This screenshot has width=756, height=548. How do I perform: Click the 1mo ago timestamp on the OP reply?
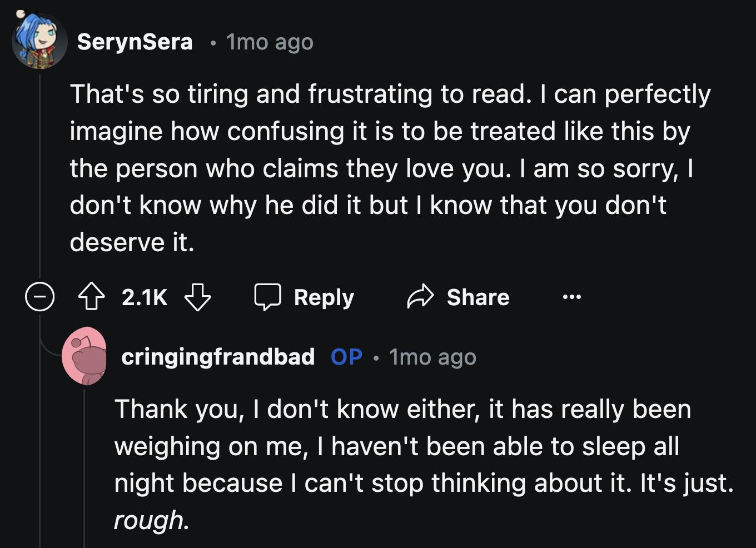[432, 357]
